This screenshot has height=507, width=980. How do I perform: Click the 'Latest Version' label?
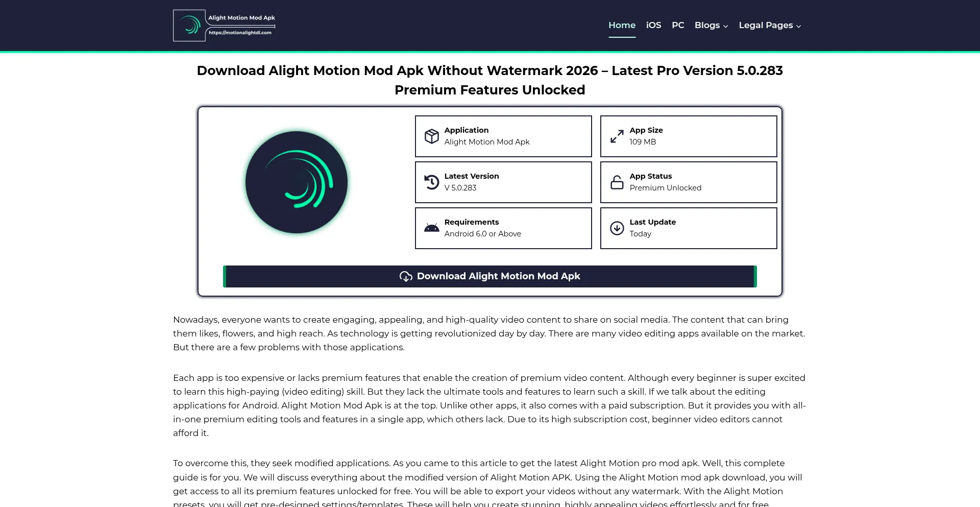pyautogui.click(x=472, y=176)
